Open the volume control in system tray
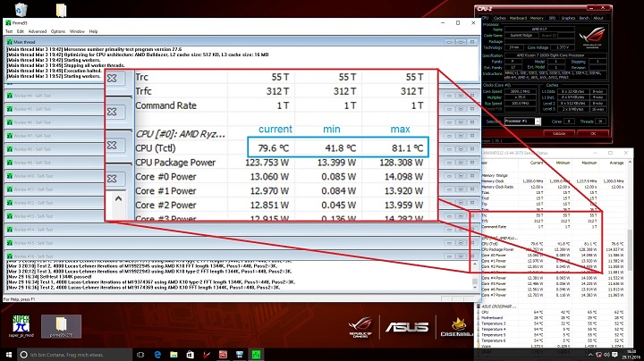The width and height of the screenshot is (644, 361). 606,355
